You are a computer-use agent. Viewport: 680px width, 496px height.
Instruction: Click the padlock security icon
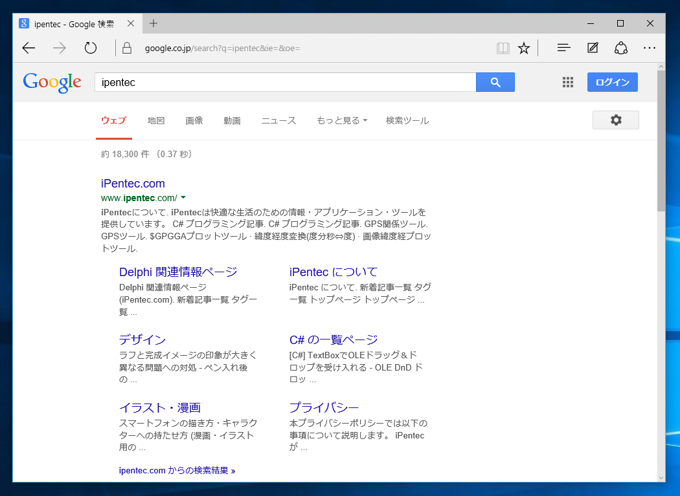point(127,48)
